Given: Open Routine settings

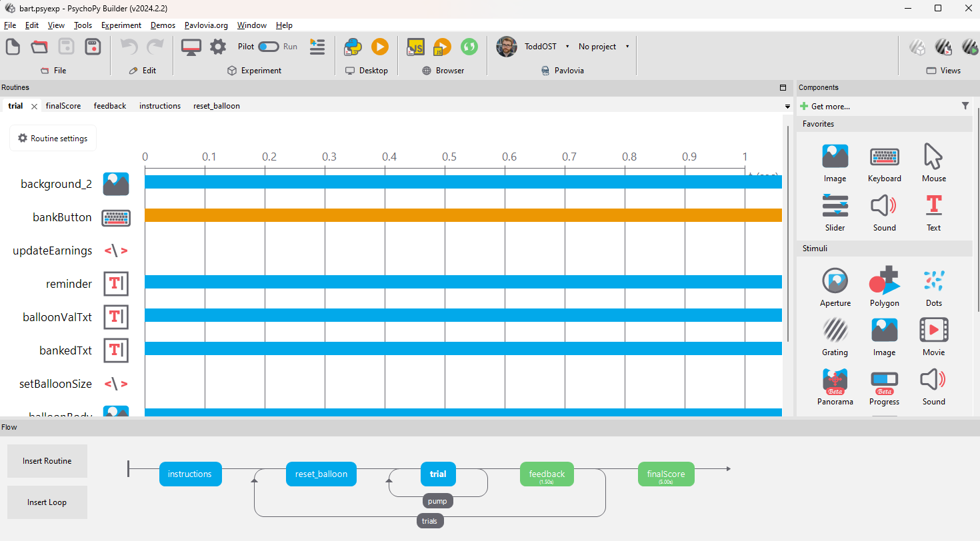Looking at the screenshot, I should (x=53, y=139).
